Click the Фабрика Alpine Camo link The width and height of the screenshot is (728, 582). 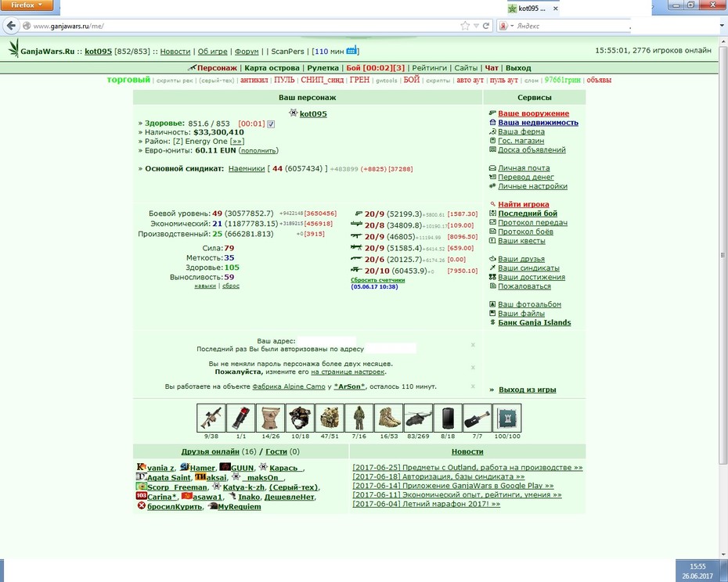(x=289, y=386)
